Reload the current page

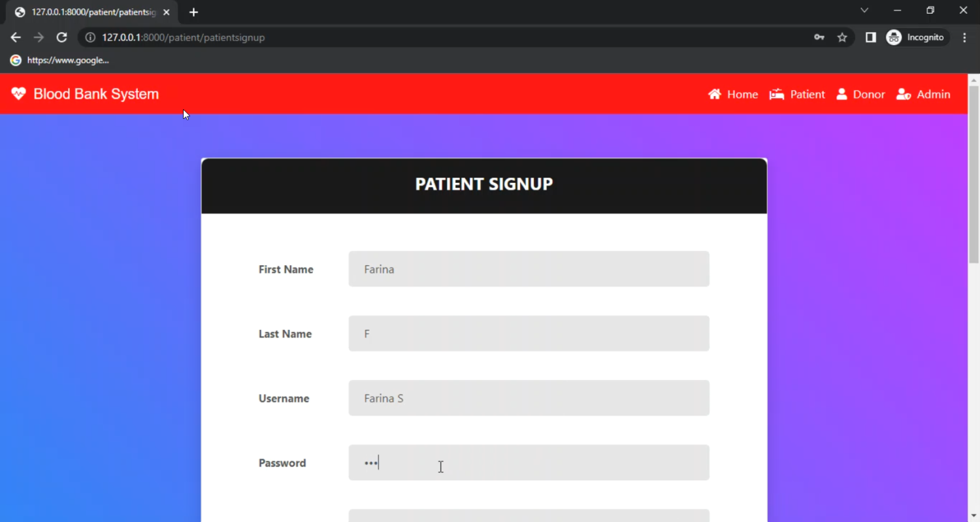point(61,38)
